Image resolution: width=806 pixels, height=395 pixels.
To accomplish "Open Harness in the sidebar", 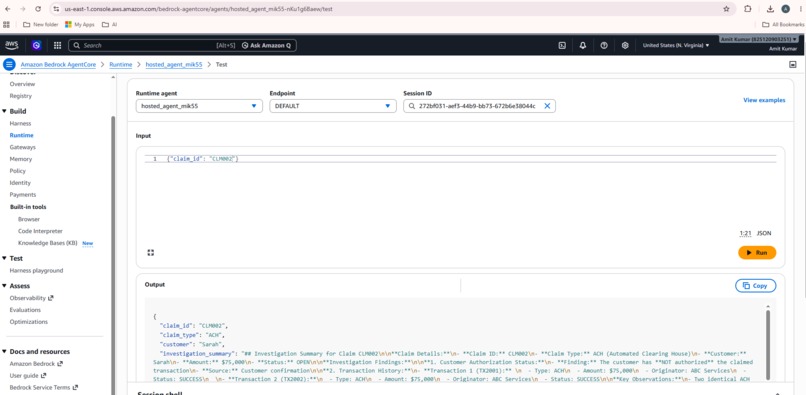I will (x=20, y=123).
